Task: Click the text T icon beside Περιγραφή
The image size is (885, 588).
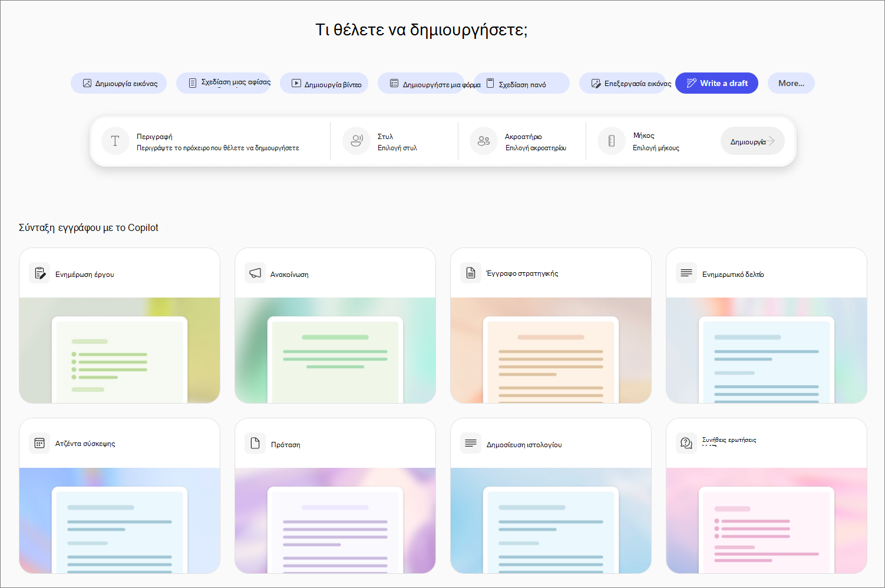Action: 115,141
